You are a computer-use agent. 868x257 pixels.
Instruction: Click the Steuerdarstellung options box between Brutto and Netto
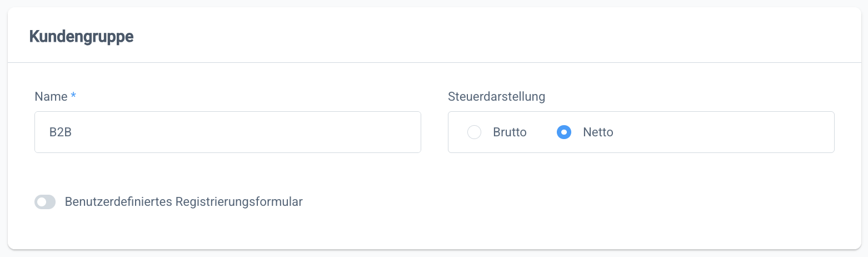pos(542,132)
